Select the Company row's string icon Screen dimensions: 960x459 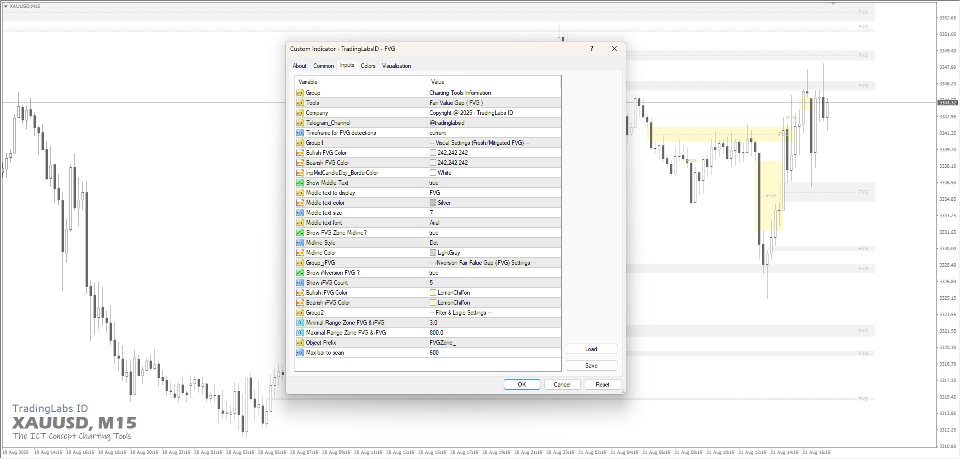tap(300, 113)
